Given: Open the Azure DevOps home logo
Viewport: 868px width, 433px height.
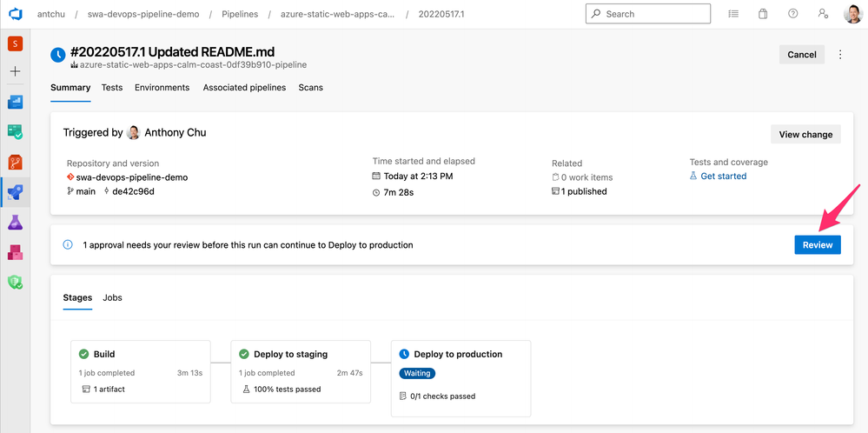Looking at the screenshot, I should click(15, 14).
